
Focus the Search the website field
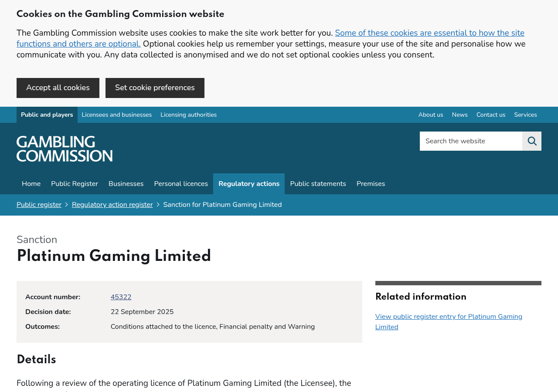tap(471, 141)
